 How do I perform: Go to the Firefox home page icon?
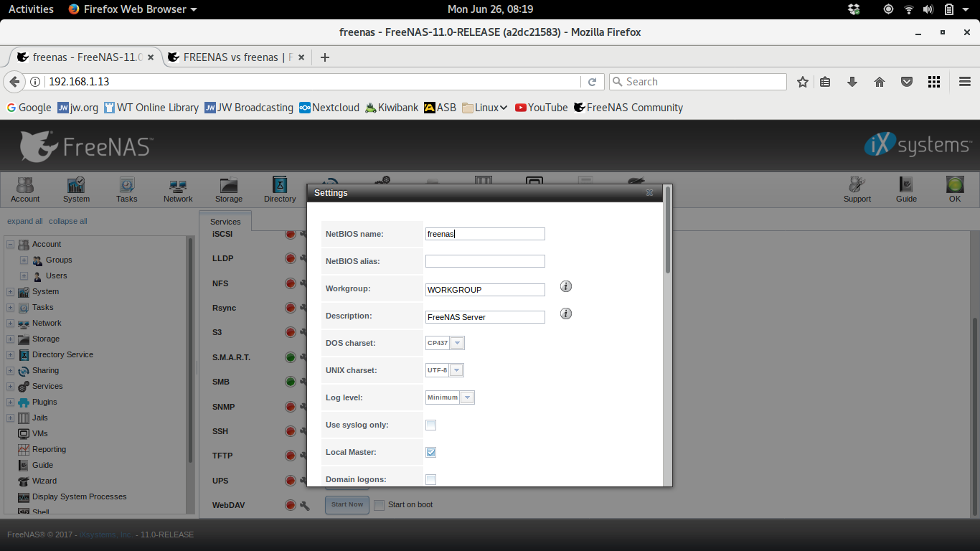click(x=880, y=82)
